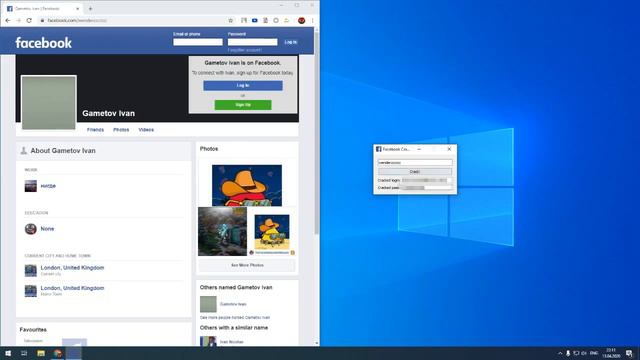Reload the Facebook page in Chrome
640x360 pixels.
(x=29, y=20)
